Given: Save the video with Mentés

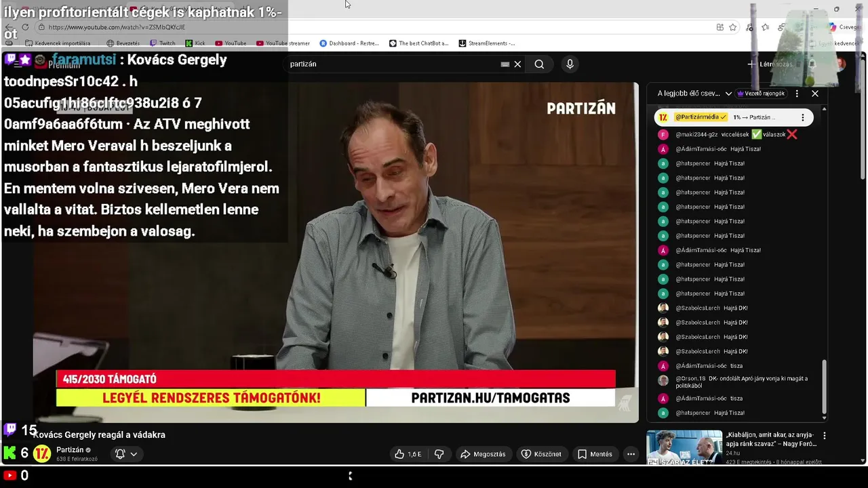Looking at the screenshot, I should coord(595,454).
